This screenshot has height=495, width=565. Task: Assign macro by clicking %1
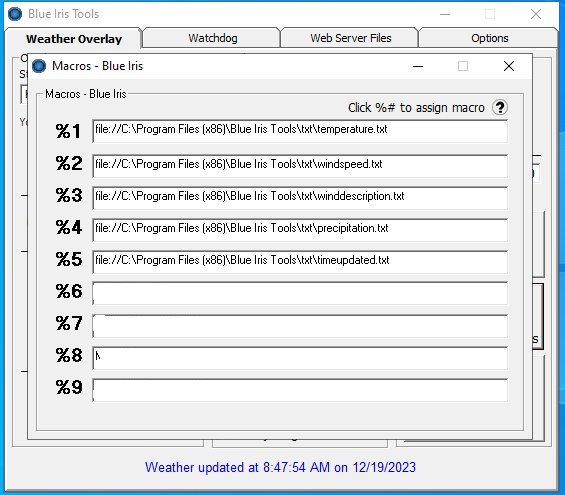pos(68,131)
